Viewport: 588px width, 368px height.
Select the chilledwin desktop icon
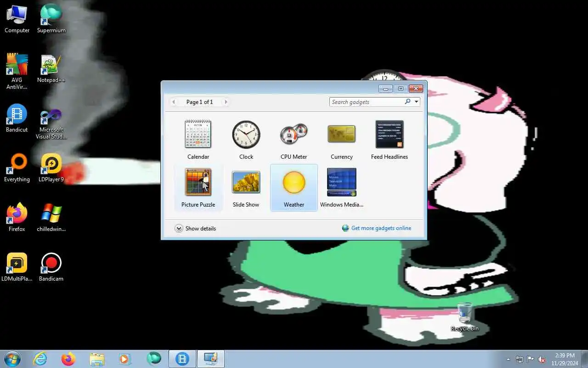click(51, 218)
